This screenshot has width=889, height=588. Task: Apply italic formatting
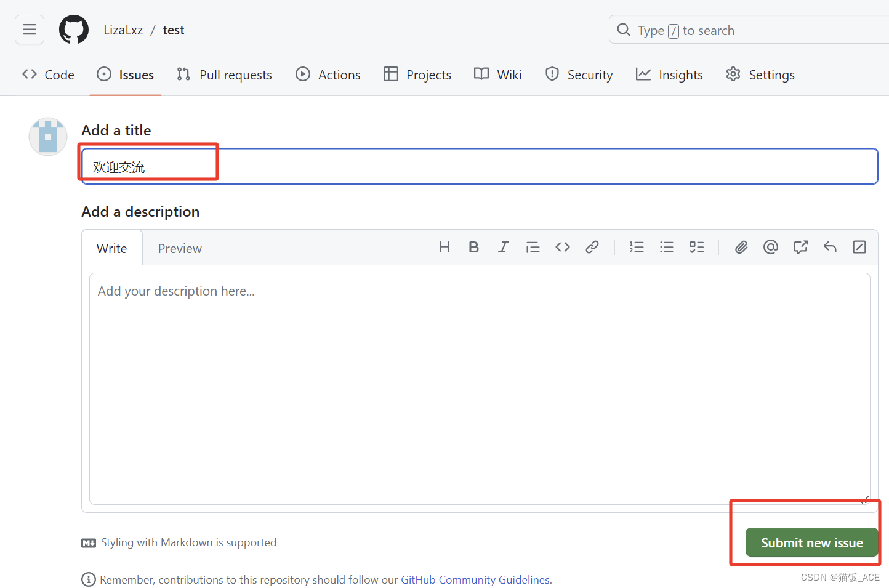pyautogui.click(x=503, y=248)
